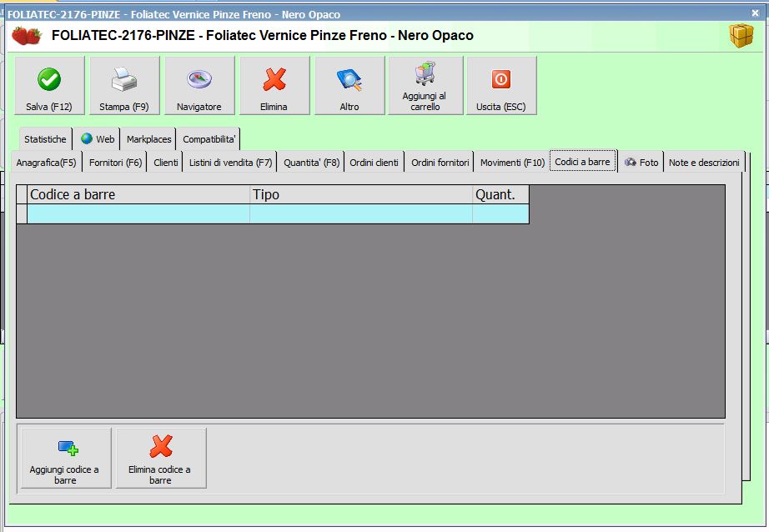Click the Quant. column header

(500, 194)
